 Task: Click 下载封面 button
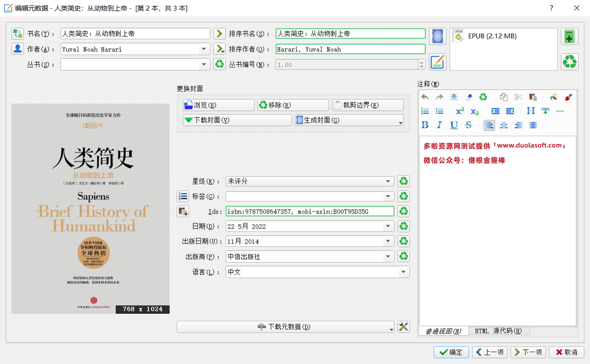237,120
